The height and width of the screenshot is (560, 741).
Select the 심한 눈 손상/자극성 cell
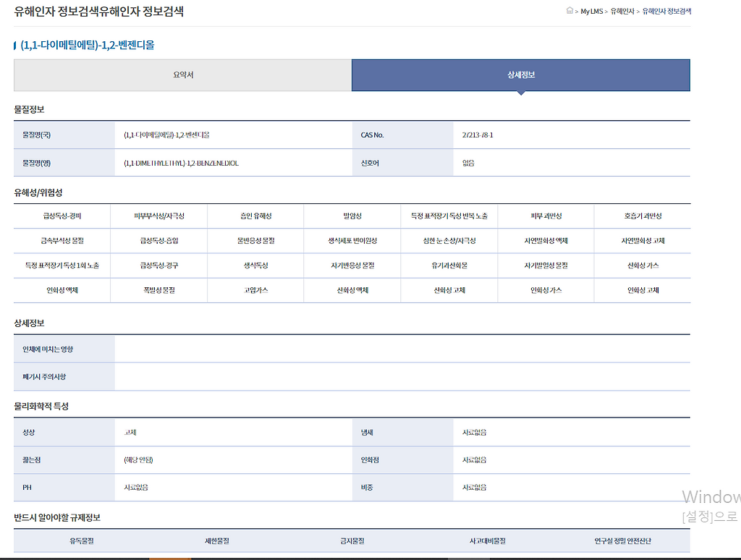[449, 240]
